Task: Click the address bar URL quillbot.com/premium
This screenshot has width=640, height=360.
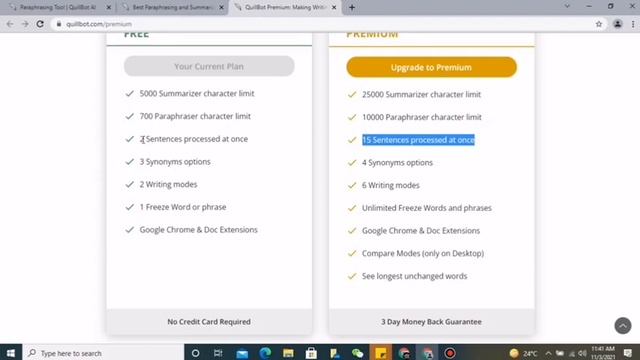Action: click(x=99, y=24)
